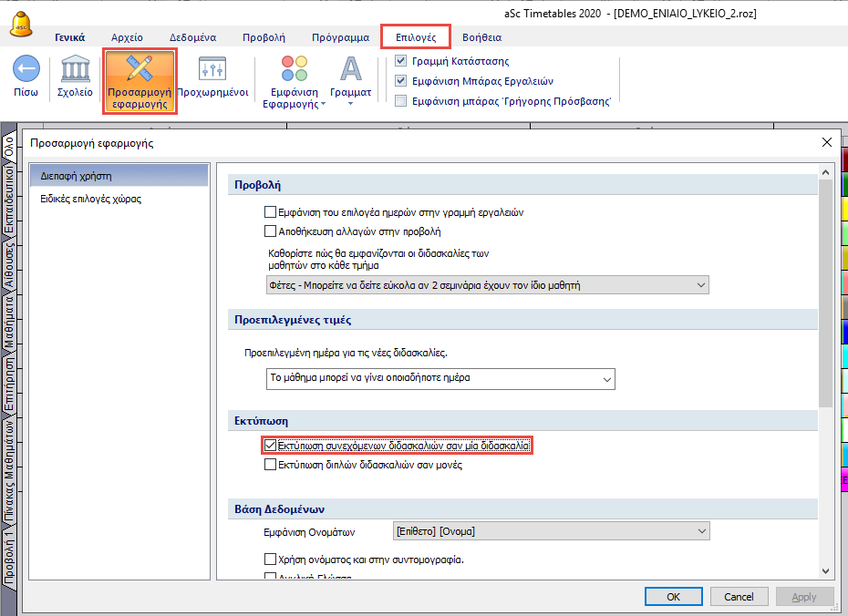Click the Εμφάνιση Εφαρμογής colors icon
The height and width of the screenshot is (616, 848).
tap(294, 70)
